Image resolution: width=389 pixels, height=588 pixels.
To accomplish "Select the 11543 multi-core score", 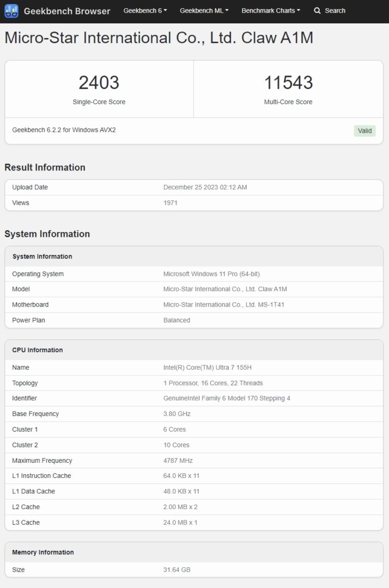I will tap(288, 83).
